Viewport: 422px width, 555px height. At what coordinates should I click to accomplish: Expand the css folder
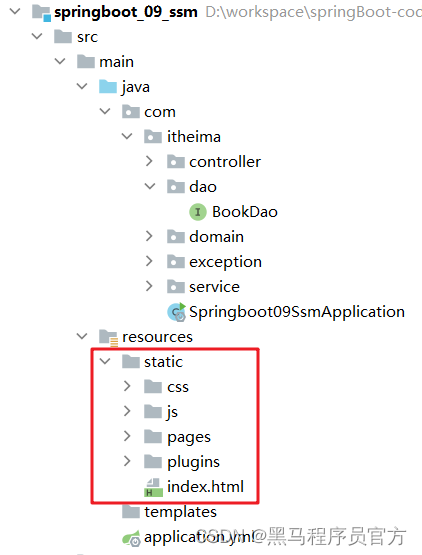click(x=127, y=386)
